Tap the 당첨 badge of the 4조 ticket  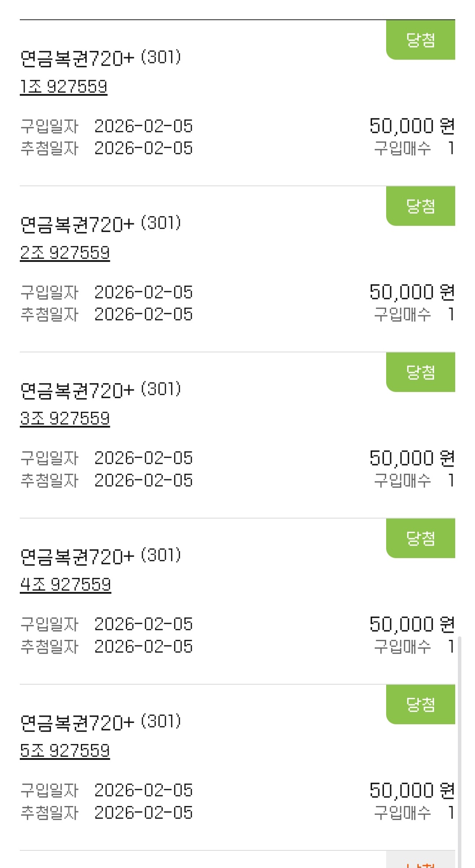pyautogui.click(x=420, y=538)
